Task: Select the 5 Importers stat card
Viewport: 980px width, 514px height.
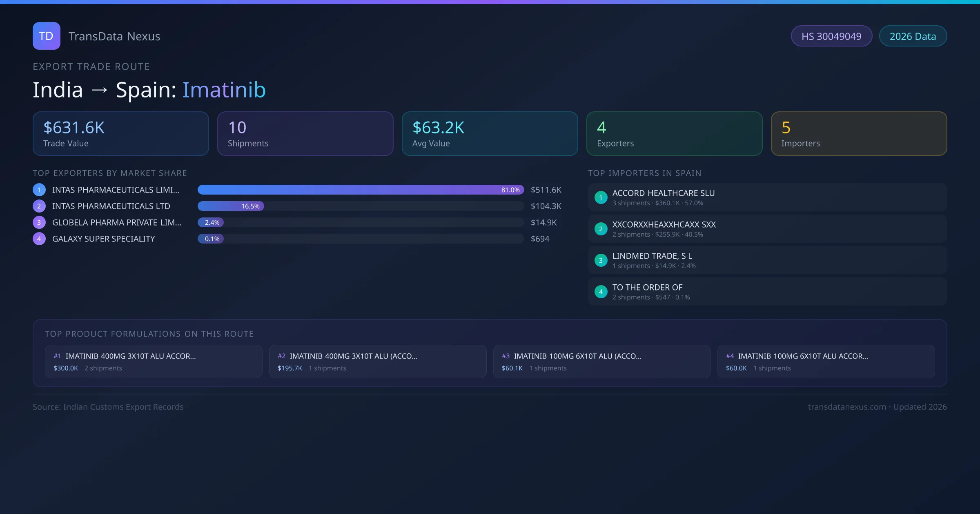Action: (859, 134)
